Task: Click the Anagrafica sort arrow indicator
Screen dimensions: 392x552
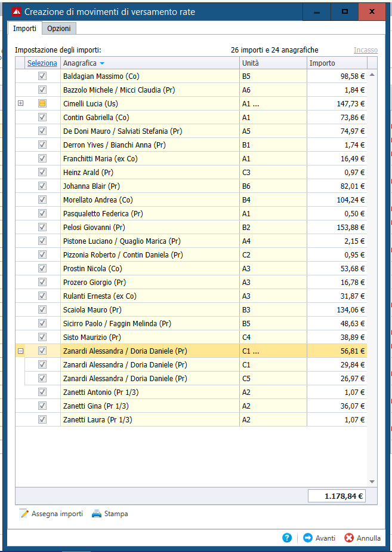Action: click(102, 63)
